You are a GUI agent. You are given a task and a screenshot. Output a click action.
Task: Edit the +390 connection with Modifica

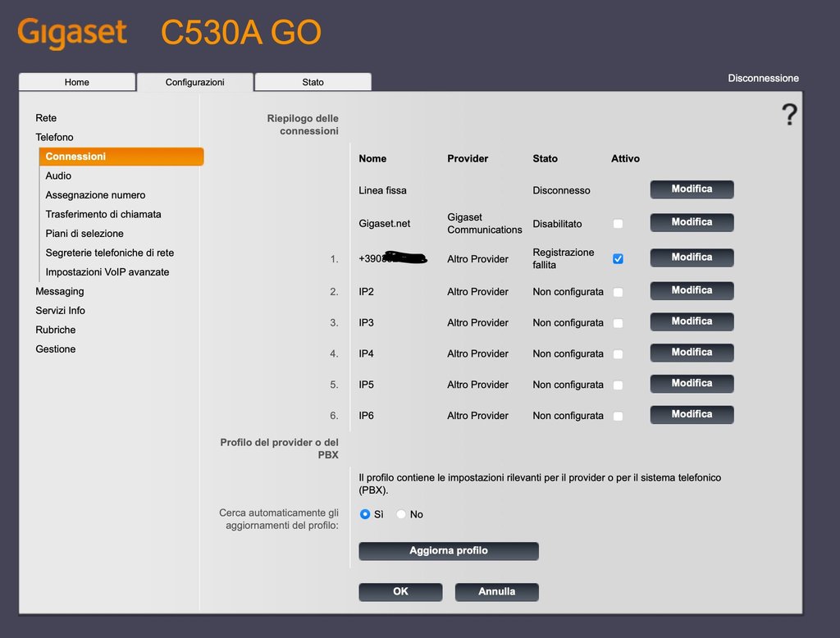(692, 257)
